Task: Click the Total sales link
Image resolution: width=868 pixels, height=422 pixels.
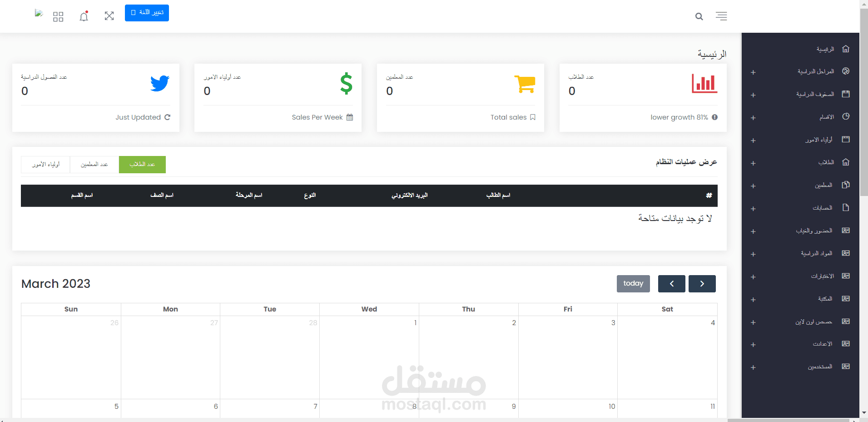Action: [508, 117]
